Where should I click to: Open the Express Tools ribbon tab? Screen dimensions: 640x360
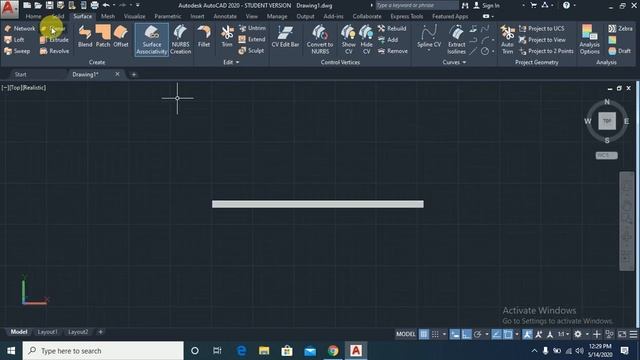click(x=407, y=16)
